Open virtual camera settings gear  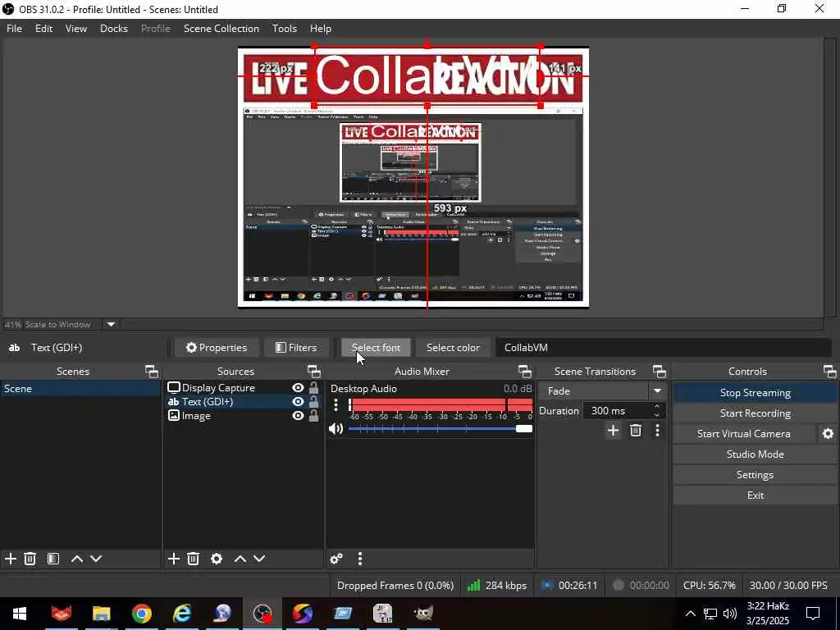(x=828, y=433)
